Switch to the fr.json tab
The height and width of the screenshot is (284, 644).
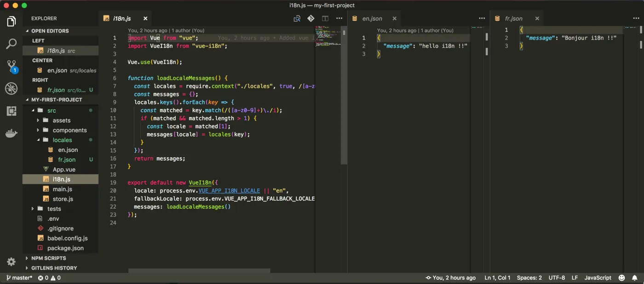pyautogui.click(x=513, y=18)
